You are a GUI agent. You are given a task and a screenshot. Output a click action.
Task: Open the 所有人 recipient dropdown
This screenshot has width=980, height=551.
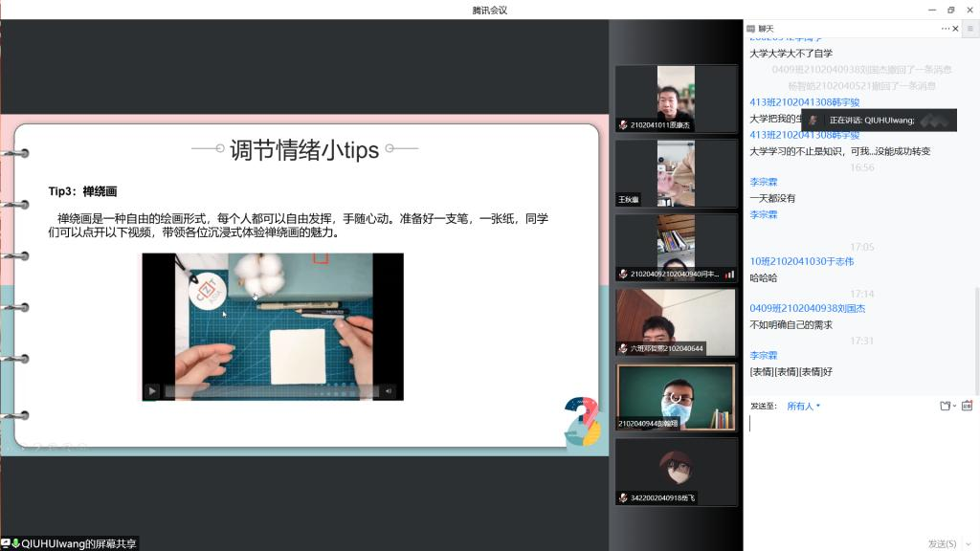[x=803, y=407]
